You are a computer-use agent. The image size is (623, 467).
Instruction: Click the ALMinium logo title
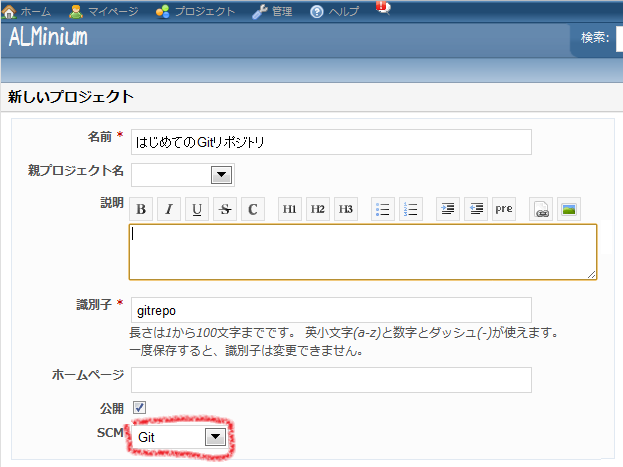click(x=48, y=37)
